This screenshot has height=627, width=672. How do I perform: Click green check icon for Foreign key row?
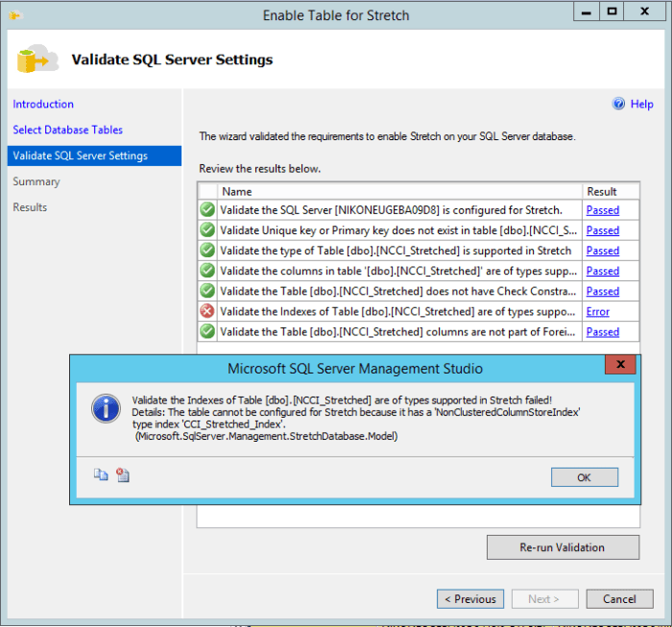point(207,331)
